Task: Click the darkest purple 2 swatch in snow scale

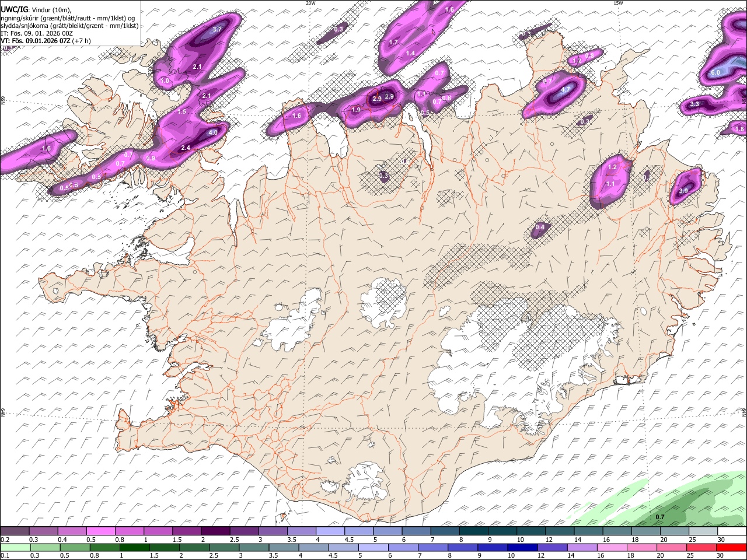Action: click(215, 531)
